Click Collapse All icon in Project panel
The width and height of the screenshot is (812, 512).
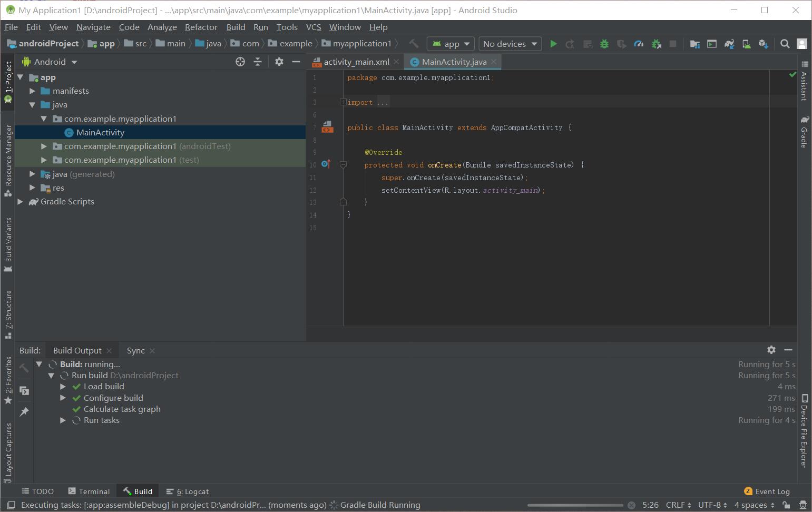[258, 62]
